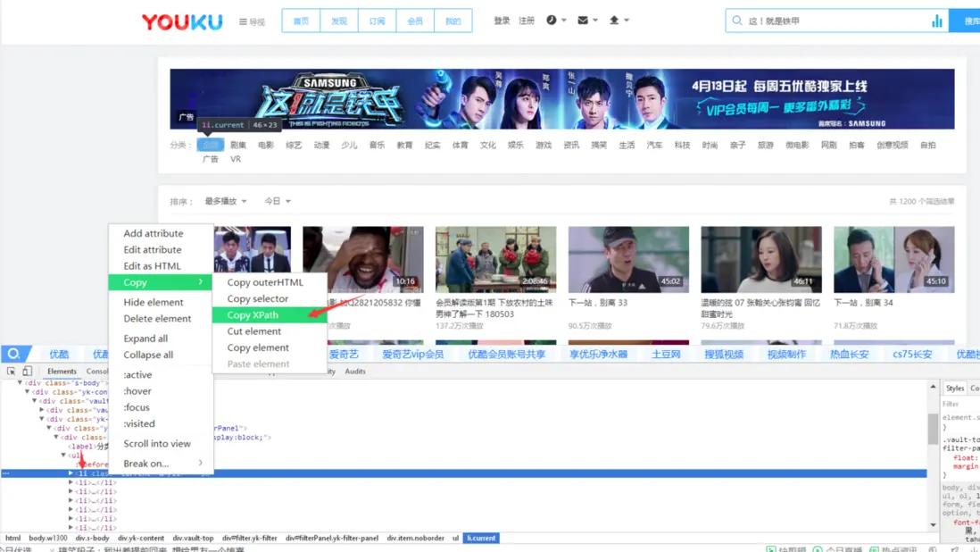Screen dimensions: 980x552
Task: Choose Copy selector in the submenu
Action: (270, 298)
